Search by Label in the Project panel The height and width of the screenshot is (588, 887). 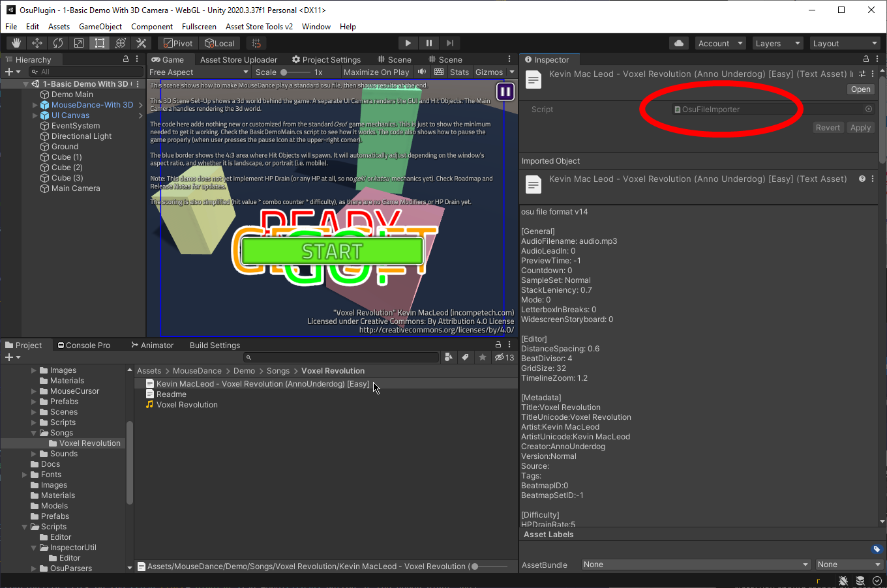click(465, 357)
